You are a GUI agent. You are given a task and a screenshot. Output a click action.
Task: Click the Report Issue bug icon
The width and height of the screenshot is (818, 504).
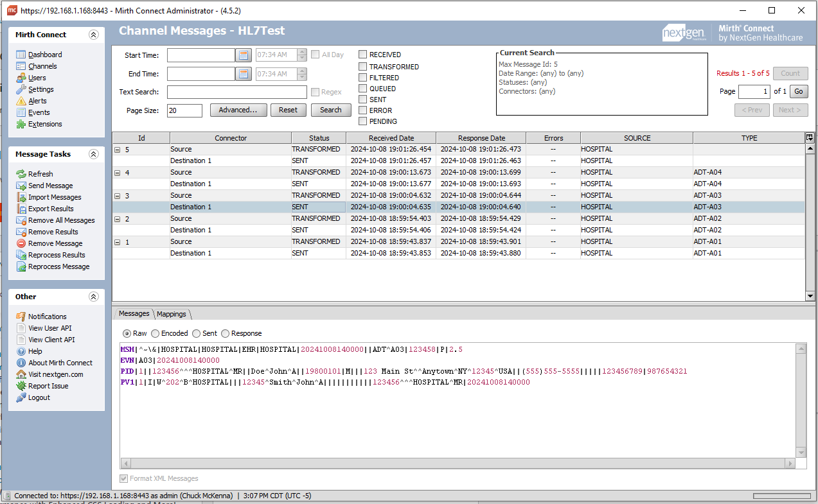coord(21,386)
